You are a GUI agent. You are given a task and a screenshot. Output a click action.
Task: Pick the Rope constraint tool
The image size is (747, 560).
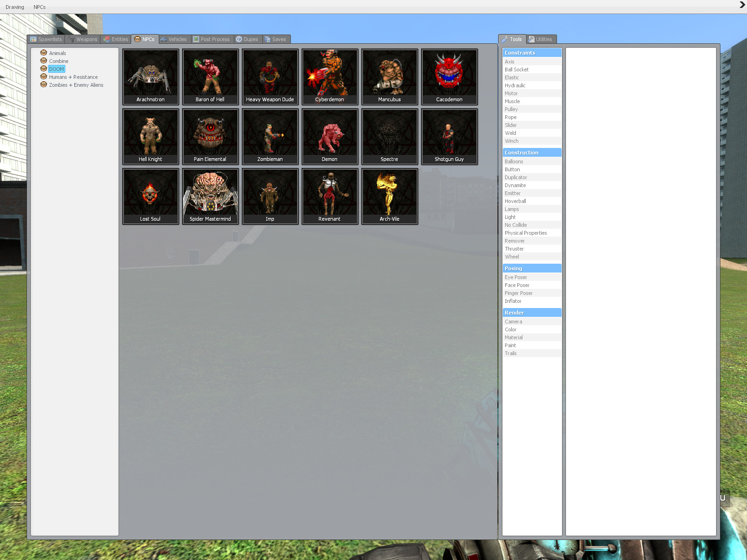[532, 117]
